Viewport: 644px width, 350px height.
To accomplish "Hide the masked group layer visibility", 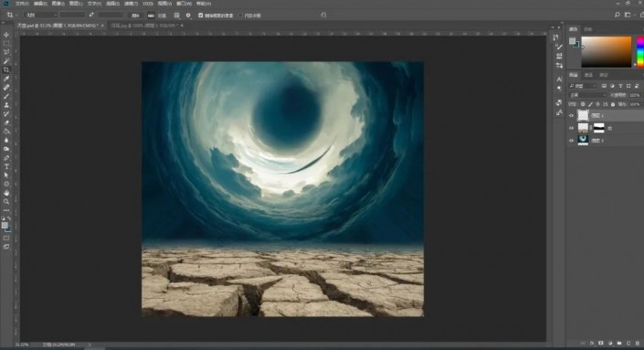I will pos(571,128).
